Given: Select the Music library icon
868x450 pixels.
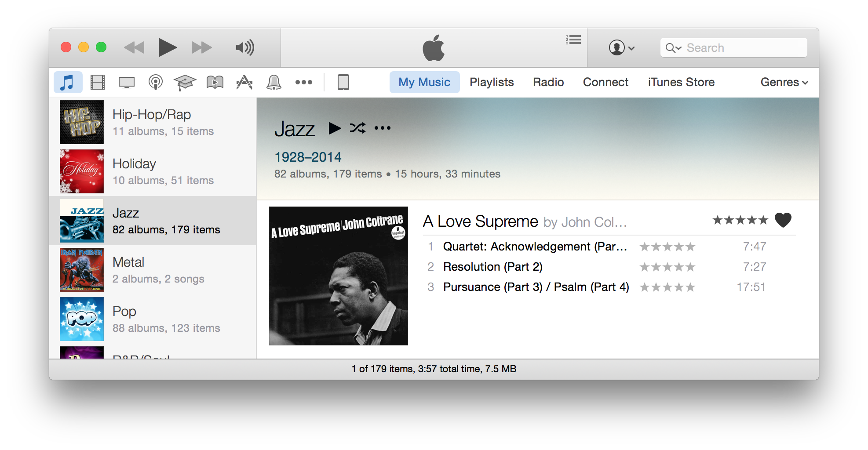Looking at the screenshot, I should tap(68, 82).
